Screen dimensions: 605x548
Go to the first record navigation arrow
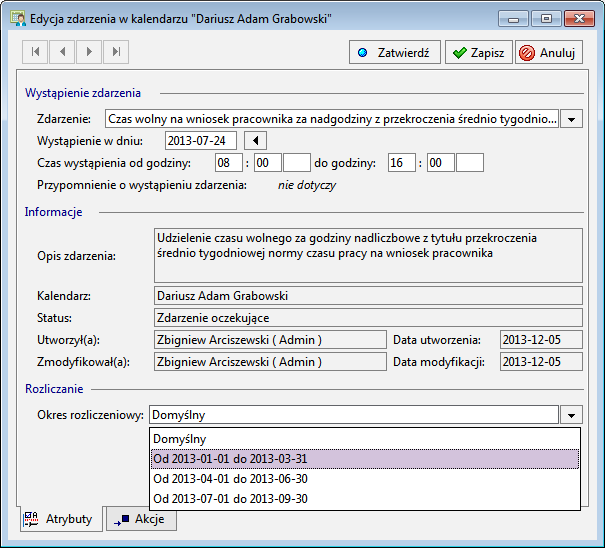point(35,52)
